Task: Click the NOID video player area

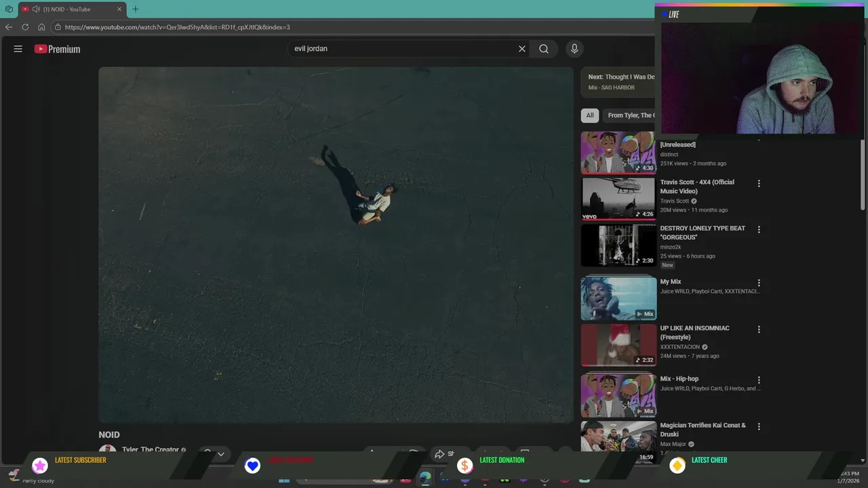Action: (336, 245)
